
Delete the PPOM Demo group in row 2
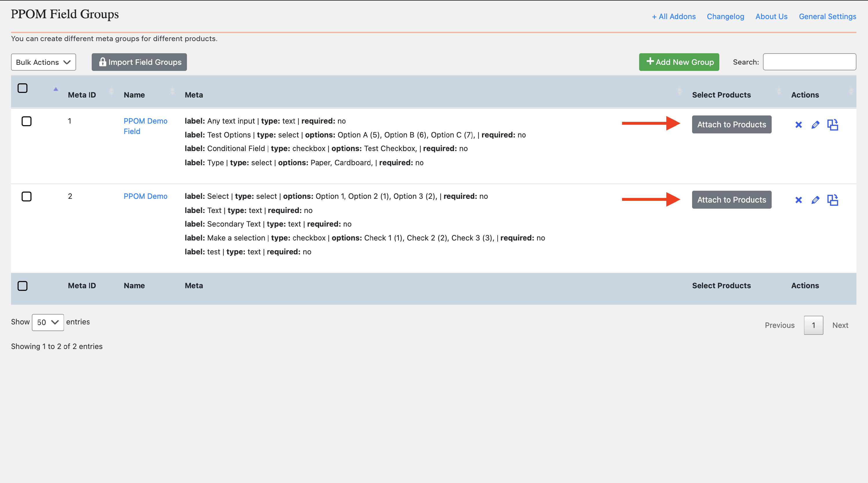pos(798,200)
